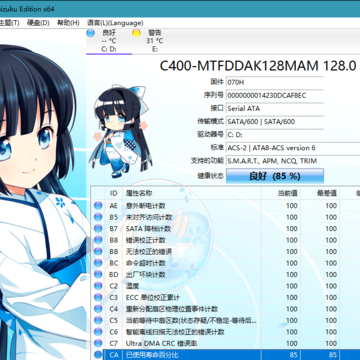This screenshot has height=360, width=360.
Task: Select the 错误校正计数 attribute name
Action: click(146, 240)
